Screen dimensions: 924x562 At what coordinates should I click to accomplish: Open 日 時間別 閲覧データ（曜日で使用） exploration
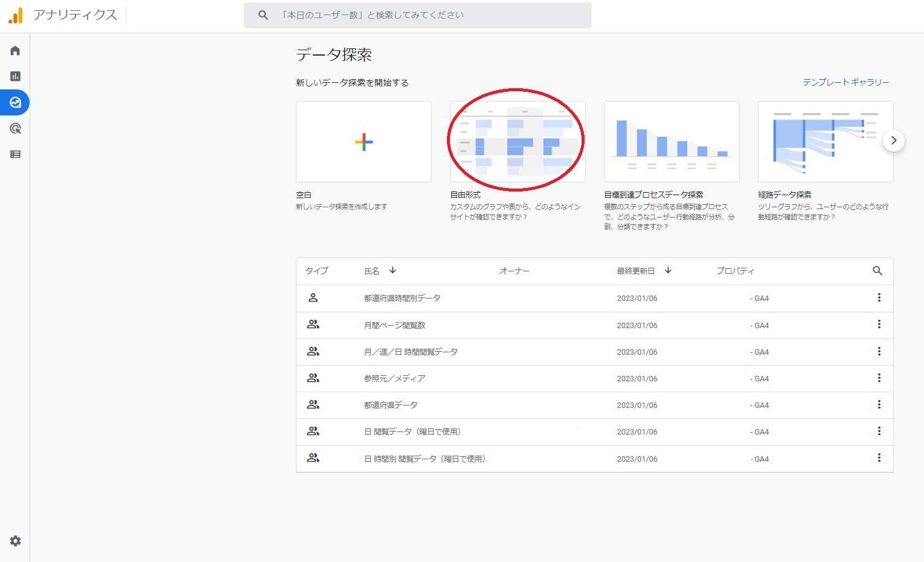pyautogui.click(x=426, y=459)
